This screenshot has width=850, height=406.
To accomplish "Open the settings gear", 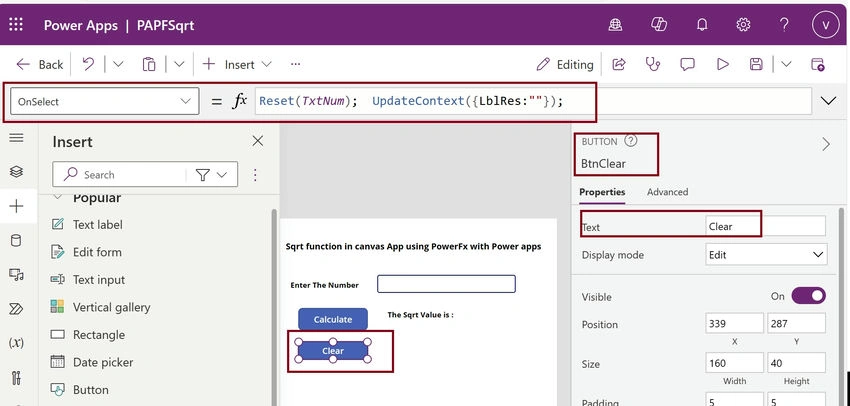I will click(743, 25).
